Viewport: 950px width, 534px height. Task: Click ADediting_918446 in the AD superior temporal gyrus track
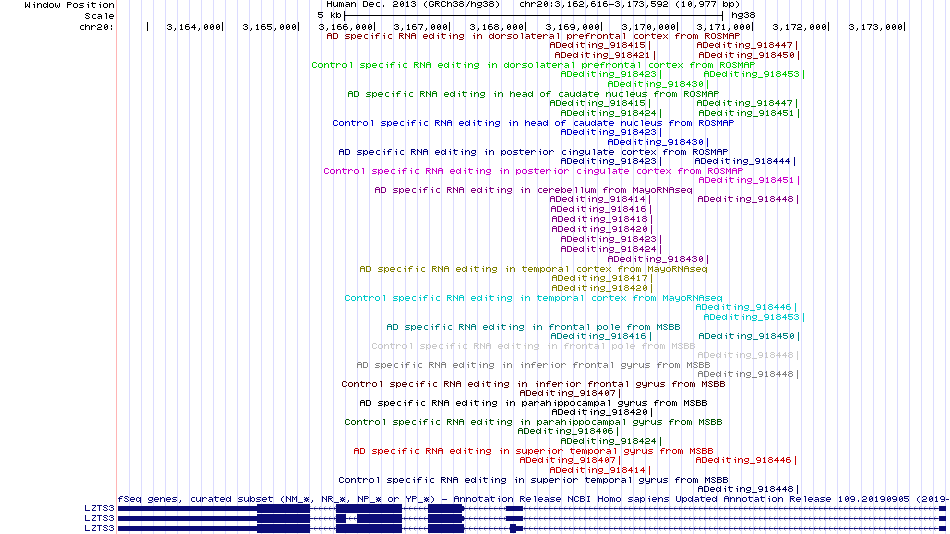[x=746, y=460]
